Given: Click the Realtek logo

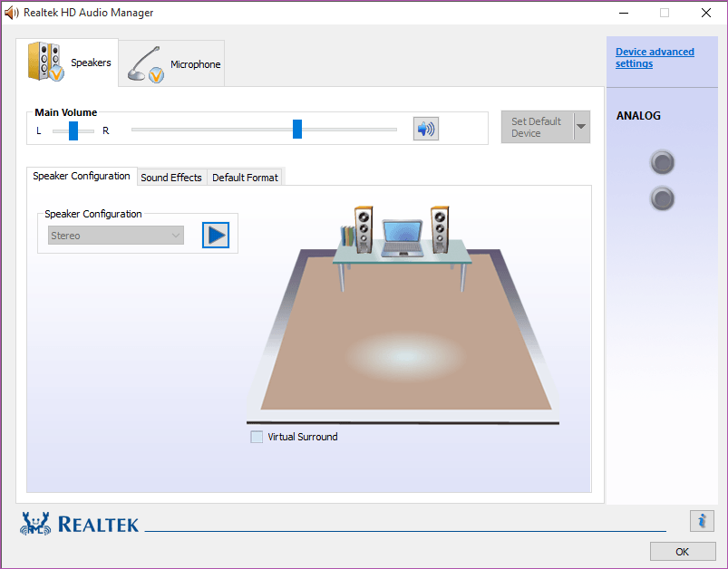Looking at the screenshot, I should point(78,524).
